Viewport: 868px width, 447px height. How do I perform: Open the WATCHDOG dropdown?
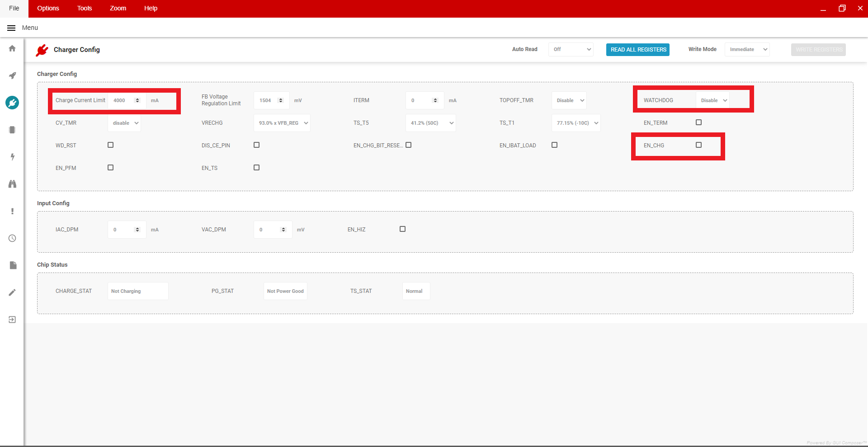(714, 100)
